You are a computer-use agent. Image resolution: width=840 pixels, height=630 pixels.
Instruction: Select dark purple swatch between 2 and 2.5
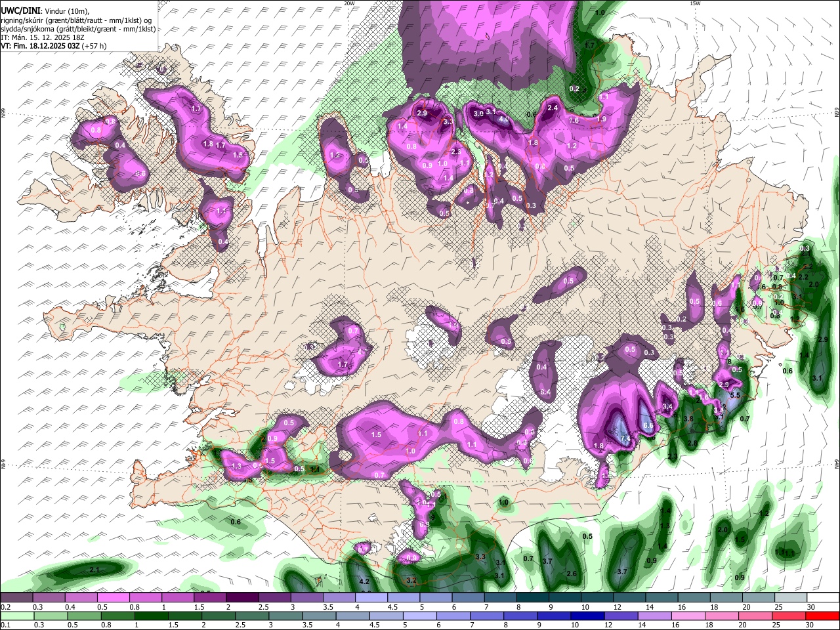coord(242,598)
